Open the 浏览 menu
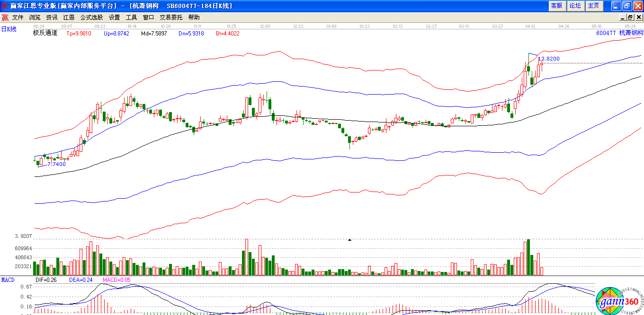The height and width of the screenshot is (315, 644). tap(35, 17)
